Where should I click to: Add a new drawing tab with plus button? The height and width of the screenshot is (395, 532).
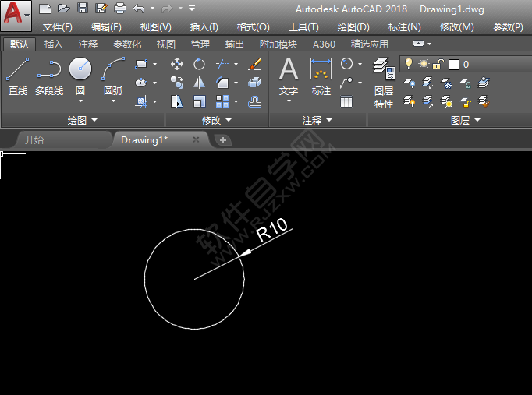point(223,140)
